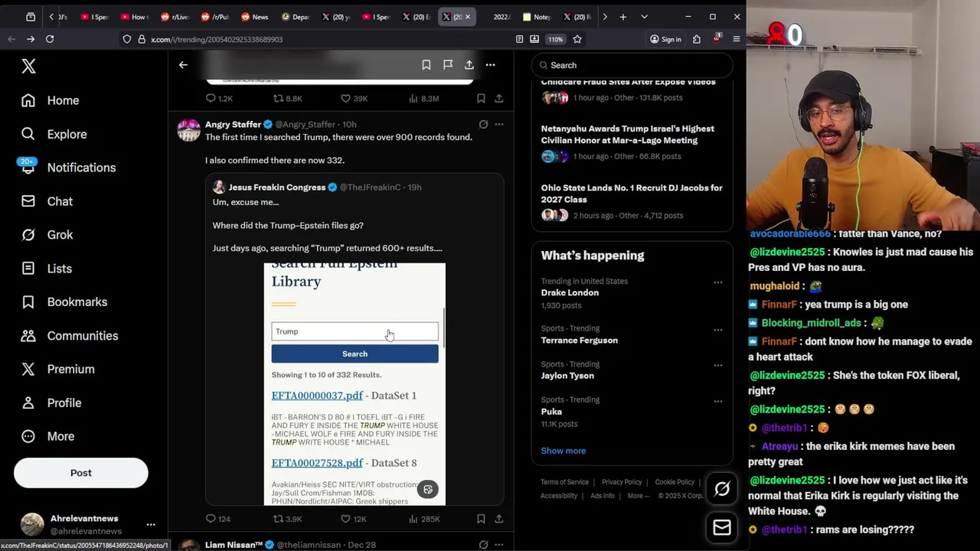Viewport: 980px width, 551px height.
Task: Open Liam Nissan's profile name
Action: [x=234, y=545]
